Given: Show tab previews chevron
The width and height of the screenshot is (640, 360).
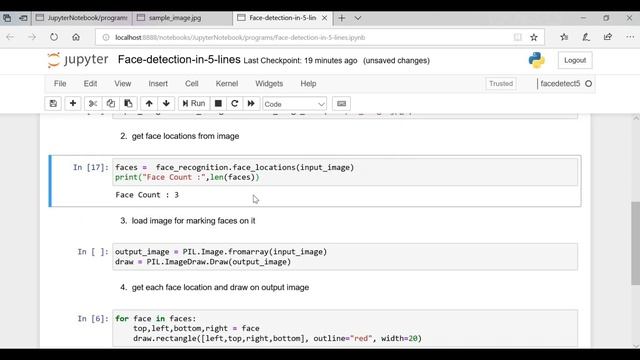Looking at the screenshot, I should 358,18.
